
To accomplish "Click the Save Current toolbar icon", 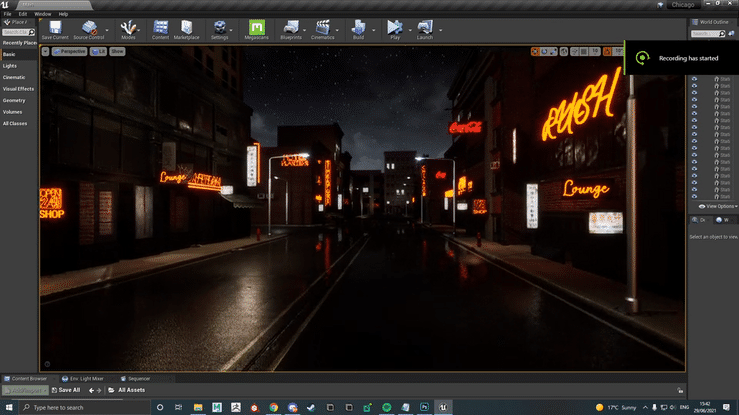I will [x=55, y=30].
